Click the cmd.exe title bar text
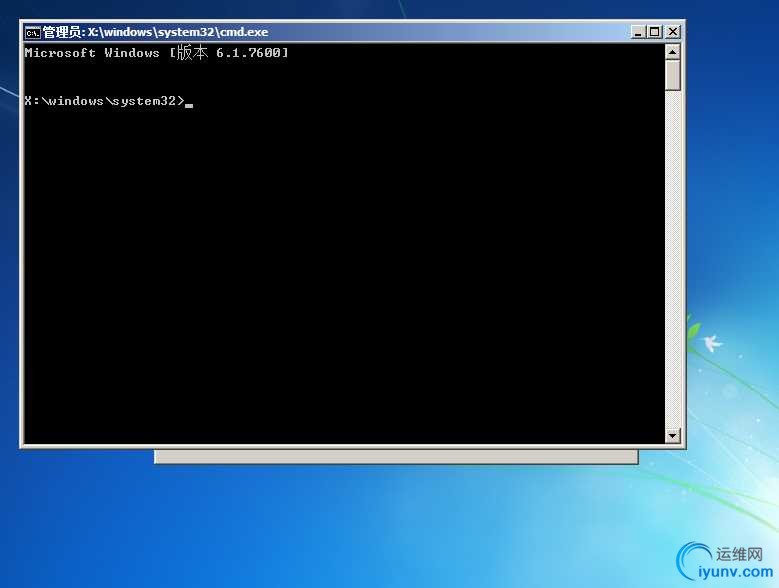The width and height of the screenshot is (779, 588). 156,32
